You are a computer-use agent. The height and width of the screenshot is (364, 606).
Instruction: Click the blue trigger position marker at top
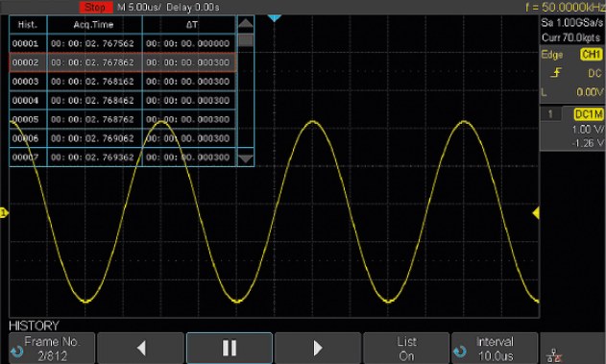coord(275,18)
